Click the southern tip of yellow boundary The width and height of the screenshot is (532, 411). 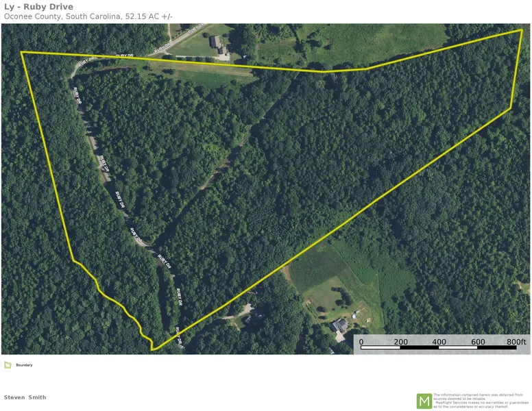tap(152, 349)
